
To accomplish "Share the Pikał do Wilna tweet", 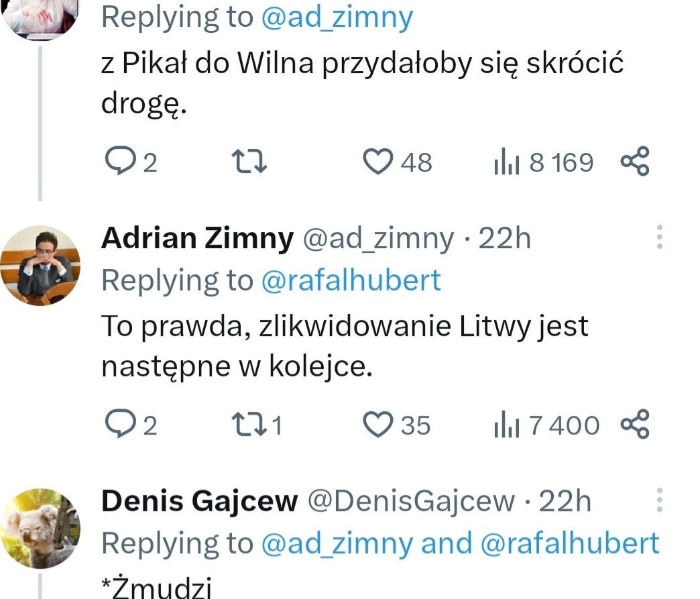I will [635, 162].
